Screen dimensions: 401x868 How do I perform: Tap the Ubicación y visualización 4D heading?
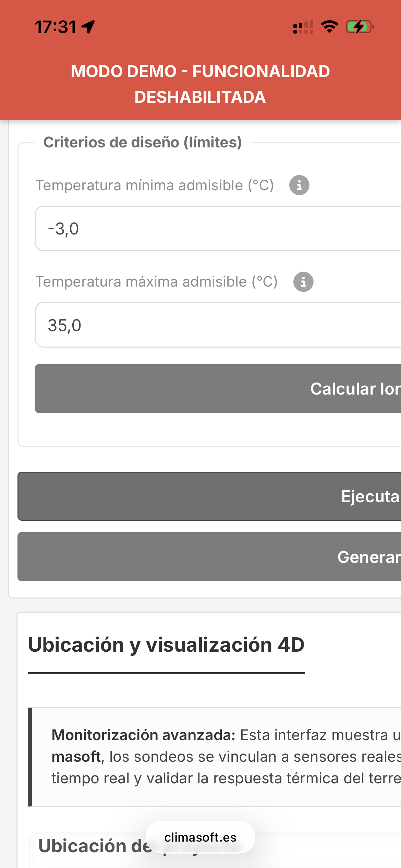166,644
